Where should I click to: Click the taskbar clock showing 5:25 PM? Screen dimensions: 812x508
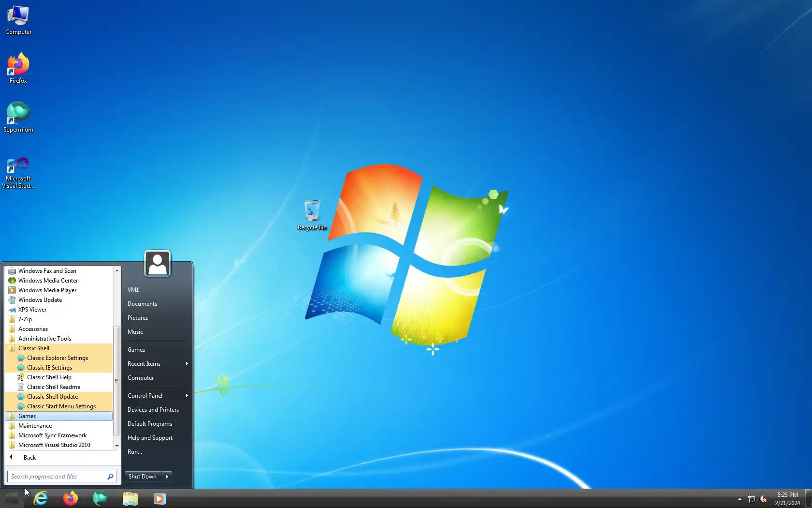click(x=787, y=499)
